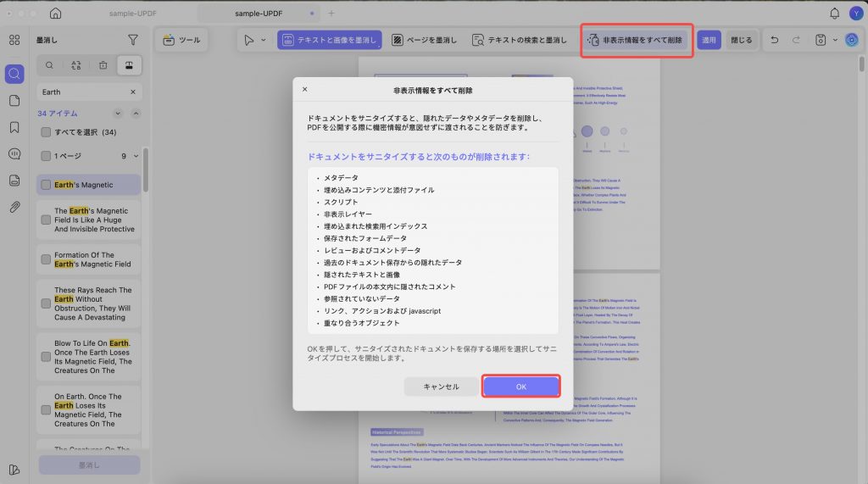Switch to the second sample-UPDF tab

coord(259,14)
